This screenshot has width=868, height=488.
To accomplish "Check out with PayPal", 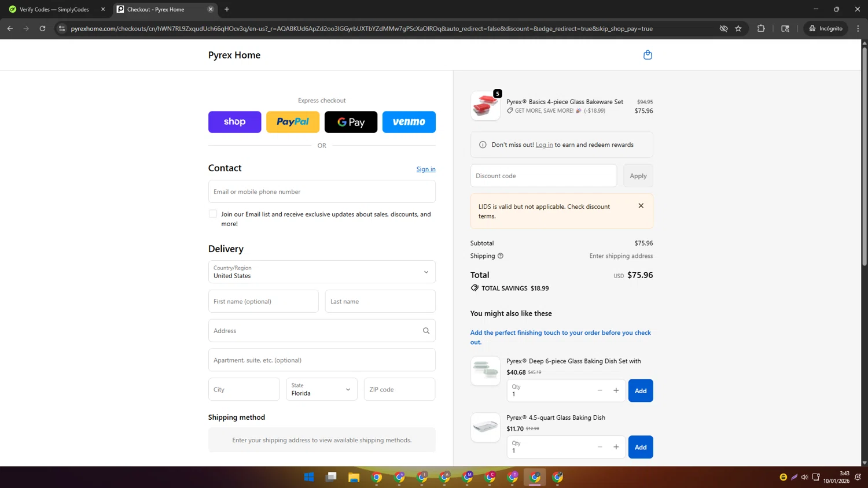I will coord(293,122).
